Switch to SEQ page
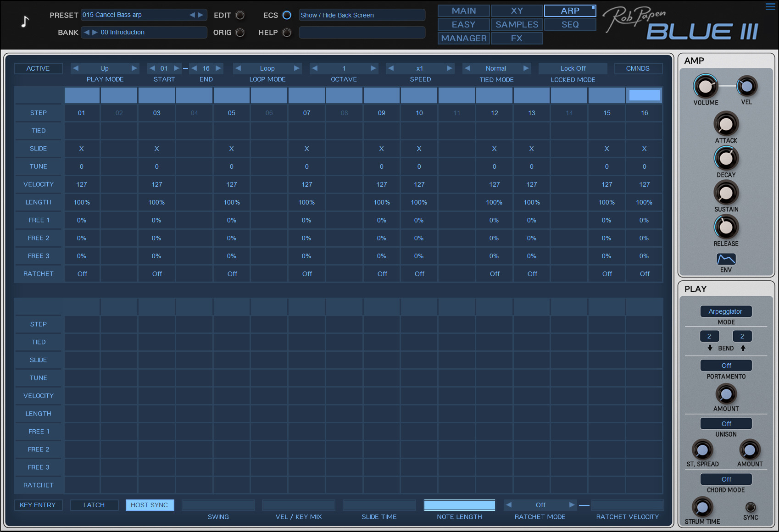Image resolution: width=779 pixels, height=532 pixels. tap(570, 24)
